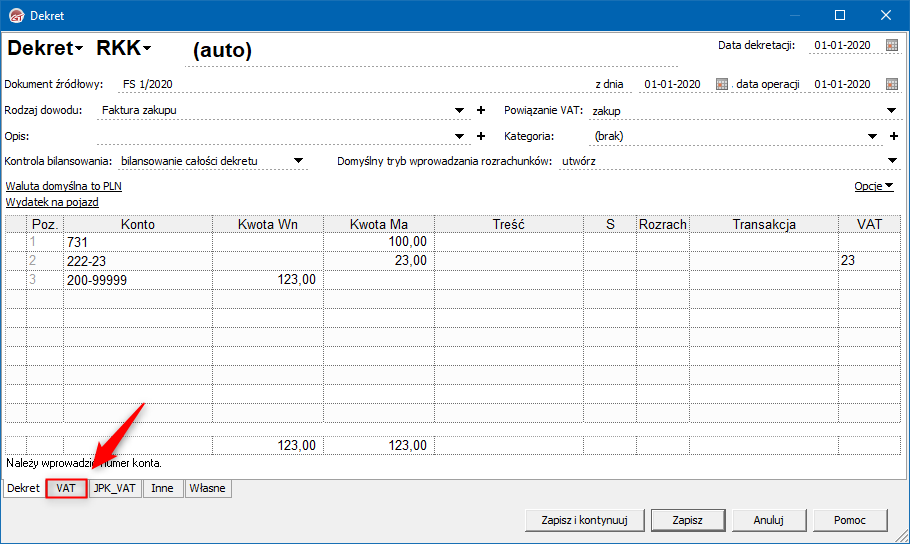Select Kwota Wn cell 123,00 in row 3
Screen dimensions: 910x544
[268, 280]
